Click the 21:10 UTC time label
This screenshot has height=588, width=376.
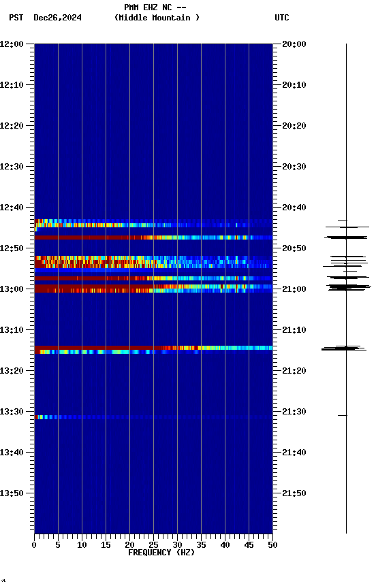294,330
